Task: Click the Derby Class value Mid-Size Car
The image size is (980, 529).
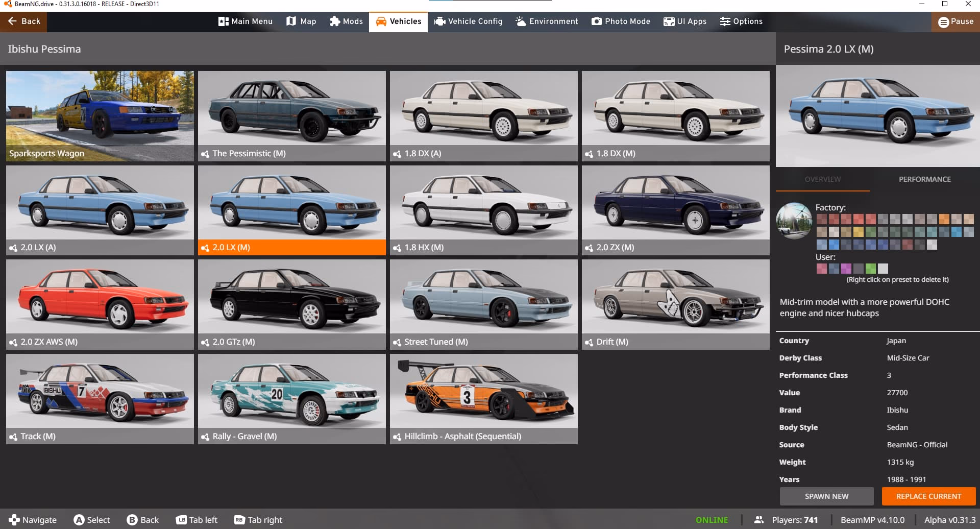Action: [908, 358]
